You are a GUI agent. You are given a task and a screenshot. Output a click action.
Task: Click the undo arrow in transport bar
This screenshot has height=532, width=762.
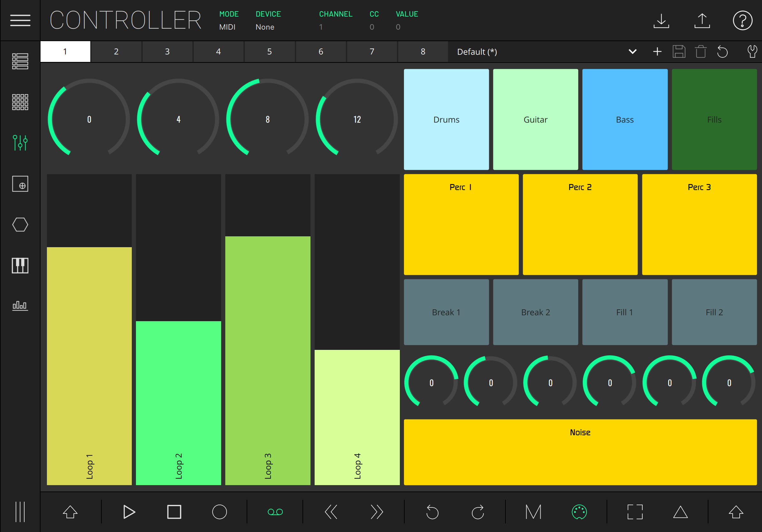click(432, 512)
